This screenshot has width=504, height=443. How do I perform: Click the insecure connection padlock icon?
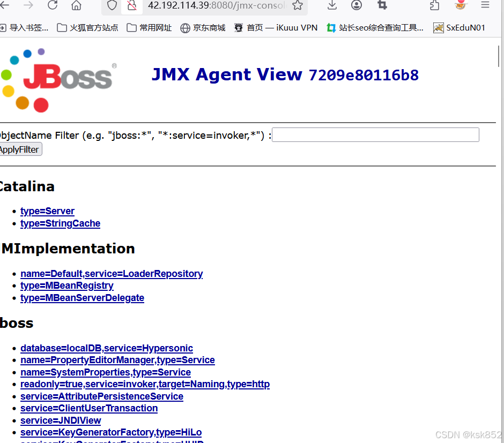click(x=131, y=5)
